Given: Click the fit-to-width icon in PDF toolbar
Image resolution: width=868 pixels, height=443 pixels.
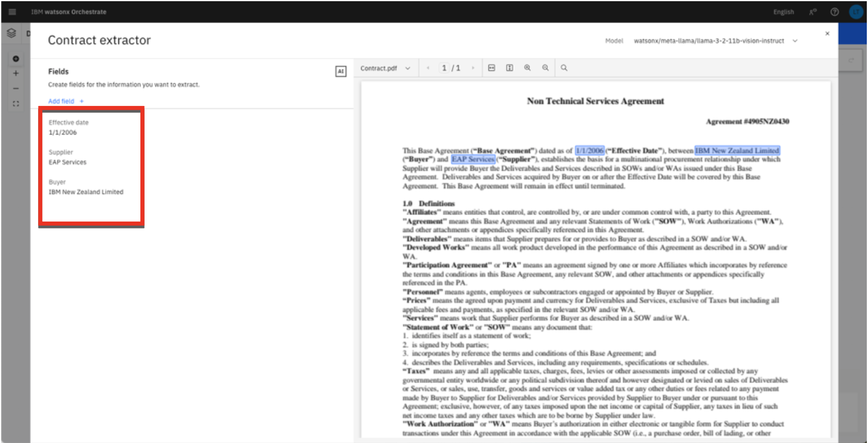Looking at the screenshot, I should (491, 68).
